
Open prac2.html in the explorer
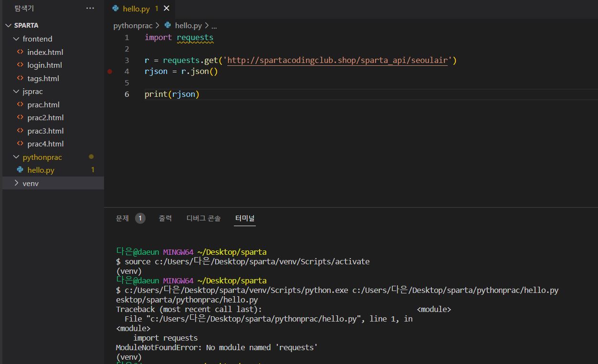[x=45, y=117]
